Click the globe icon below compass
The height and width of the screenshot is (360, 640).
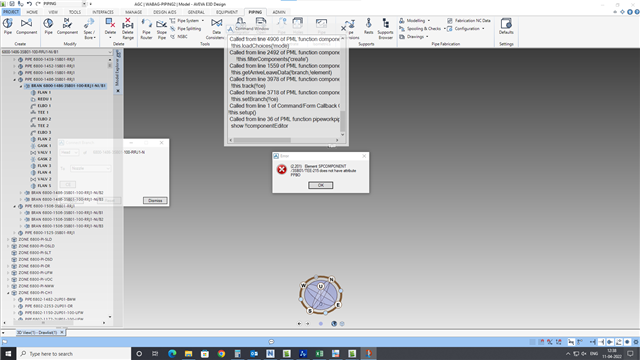[x=334, y=324]
